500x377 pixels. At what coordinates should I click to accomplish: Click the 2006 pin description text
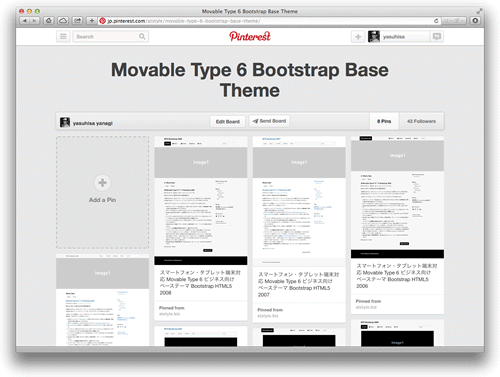click(397, 276)
